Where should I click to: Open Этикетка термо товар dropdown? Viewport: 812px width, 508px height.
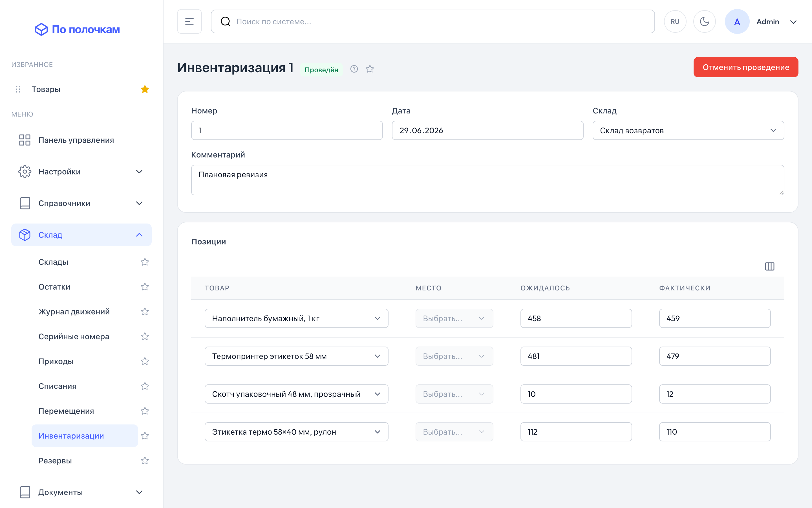(x=296, y=432)
